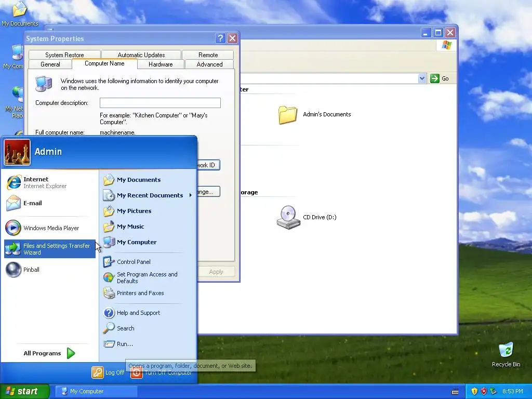The width and height of the screenshot is (532, 399).
Task: Expand My Recent Documents submenu
Action: 148,195
